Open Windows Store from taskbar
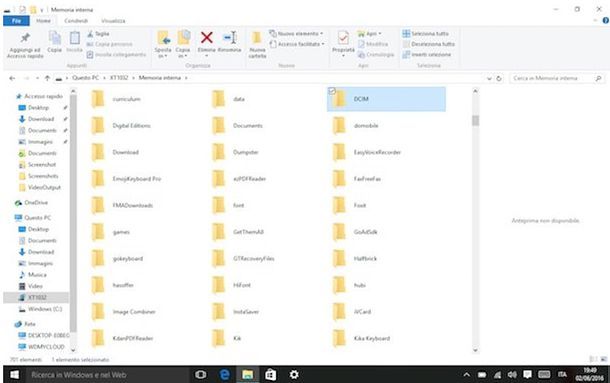The image size is (610, 383). (271, 374)
